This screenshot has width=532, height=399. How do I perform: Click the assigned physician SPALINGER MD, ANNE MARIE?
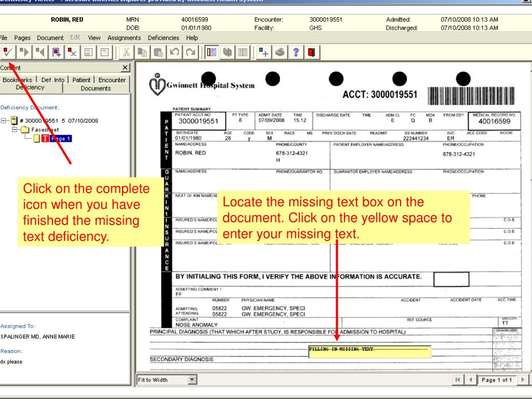point(37,337)
